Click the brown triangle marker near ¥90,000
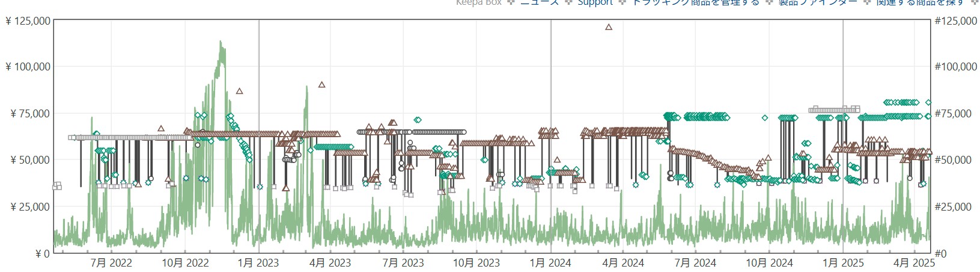Screen dimensions: 980x272 pos(322,85)
